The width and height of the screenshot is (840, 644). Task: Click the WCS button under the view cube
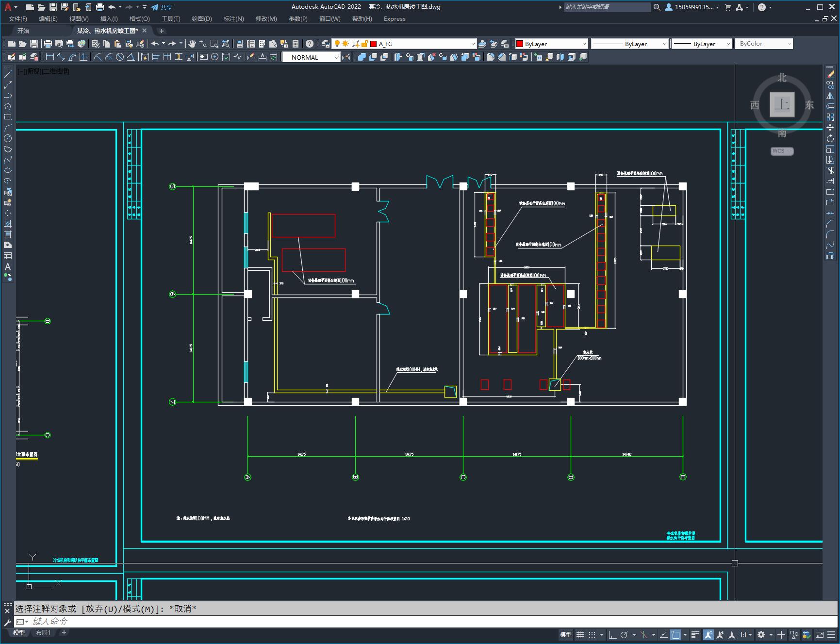(781, 151)
